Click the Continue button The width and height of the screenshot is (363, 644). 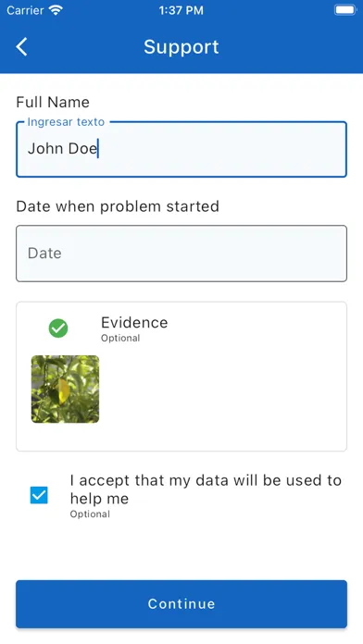(x=181, y=604)
